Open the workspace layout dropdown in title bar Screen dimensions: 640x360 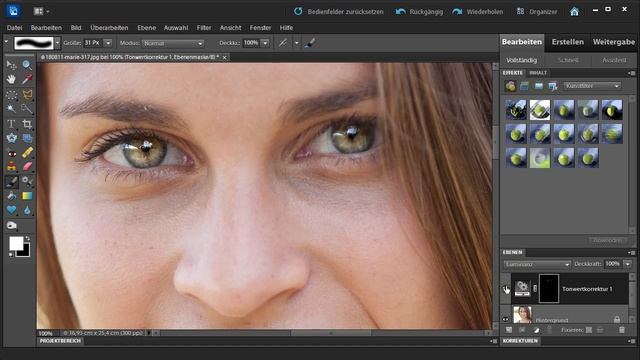pos(41,11)
